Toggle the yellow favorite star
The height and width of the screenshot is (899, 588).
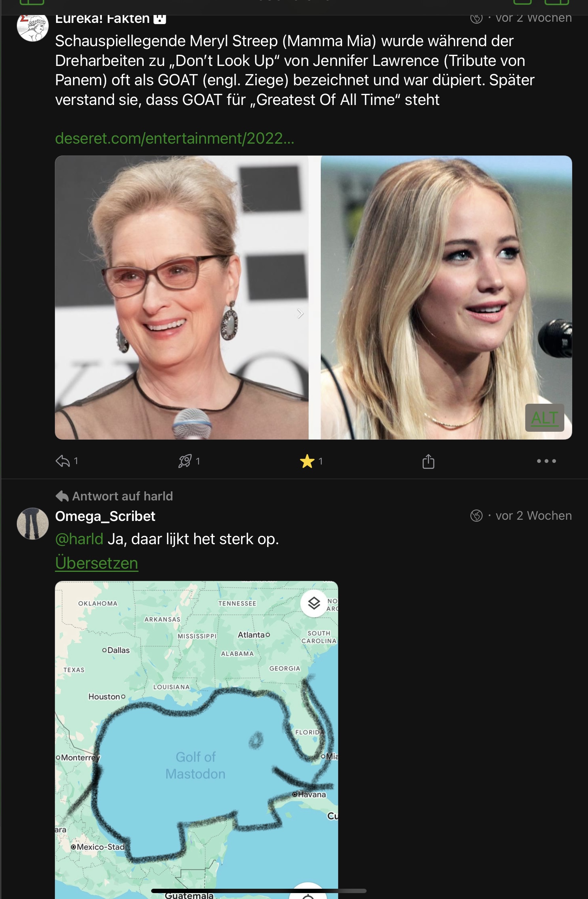(307, 461)
